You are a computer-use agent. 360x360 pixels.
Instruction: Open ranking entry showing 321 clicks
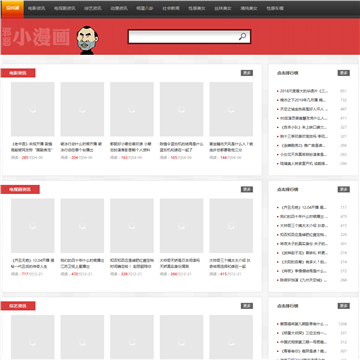[304, 136]
